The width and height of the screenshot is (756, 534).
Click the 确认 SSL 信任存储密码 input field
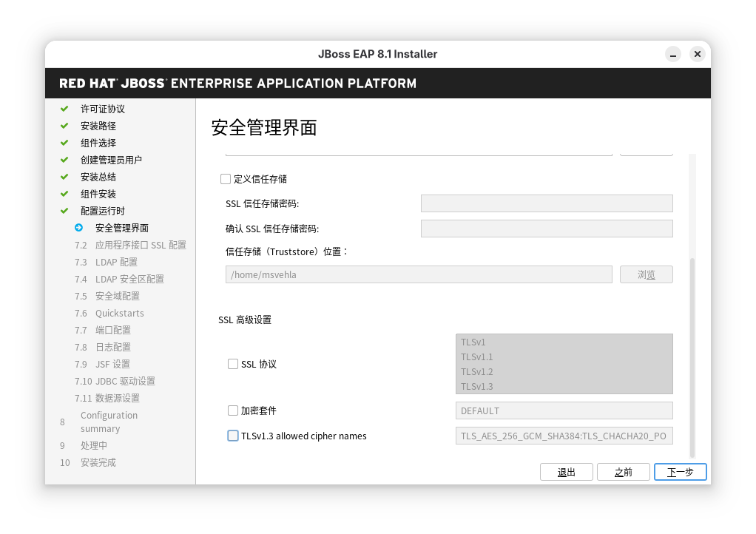coord(547,229)
